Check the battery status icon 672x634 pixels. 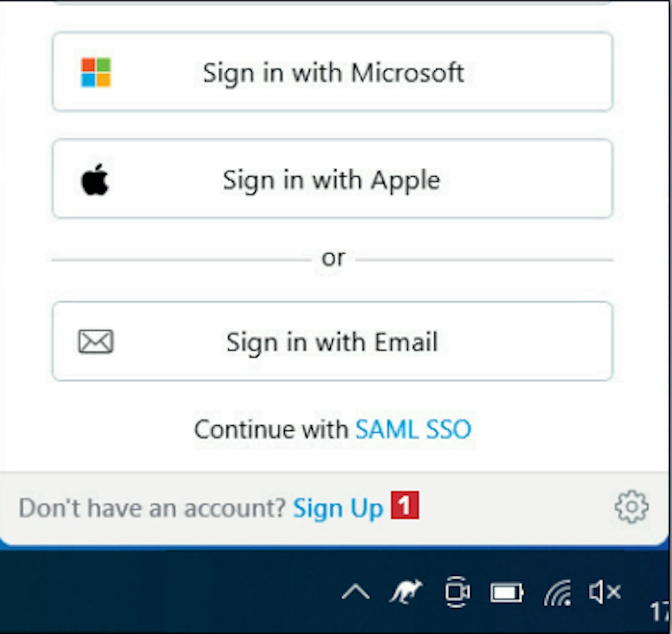[507, 593]
